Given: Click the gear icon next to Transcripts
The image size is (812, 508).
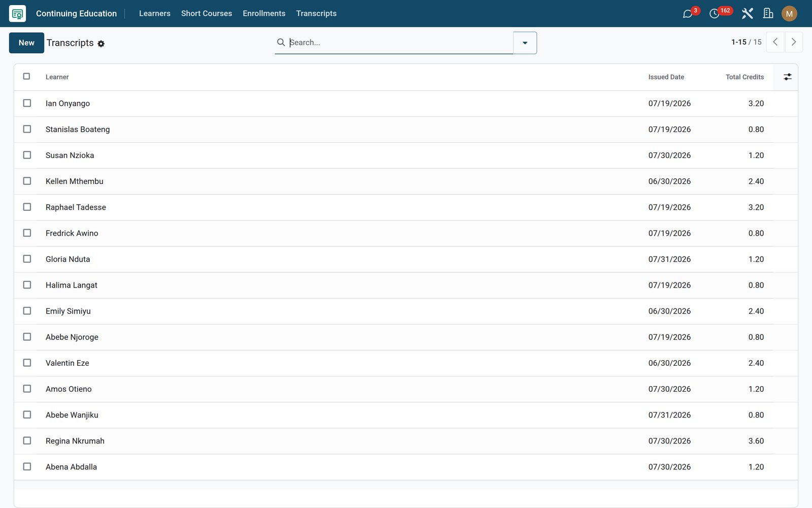Looking at the screenshot, I should point(101,44).
